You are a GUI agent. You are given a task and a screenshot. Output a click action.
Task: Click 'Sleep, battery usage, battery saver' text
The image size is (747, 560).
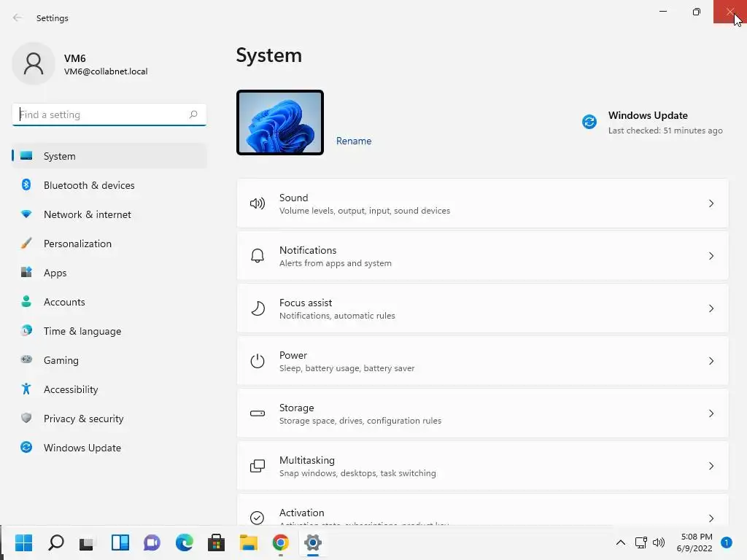click(x=347, y=368)
